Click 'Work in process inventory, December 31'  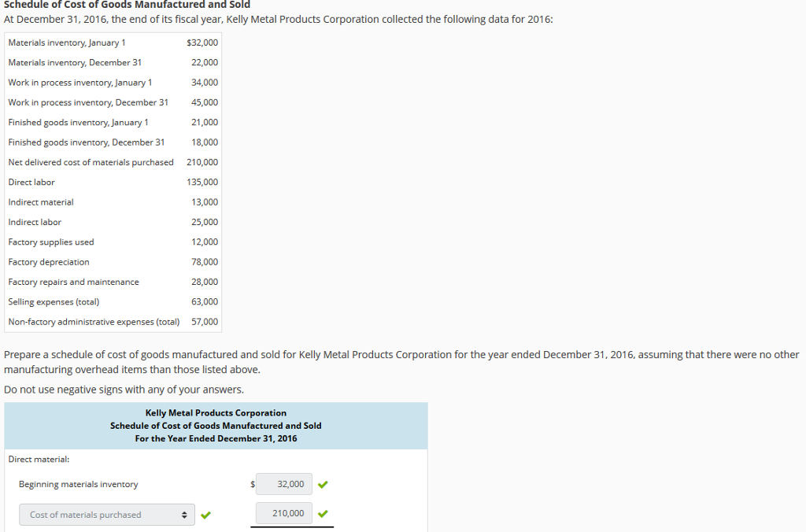click(88, 103)
